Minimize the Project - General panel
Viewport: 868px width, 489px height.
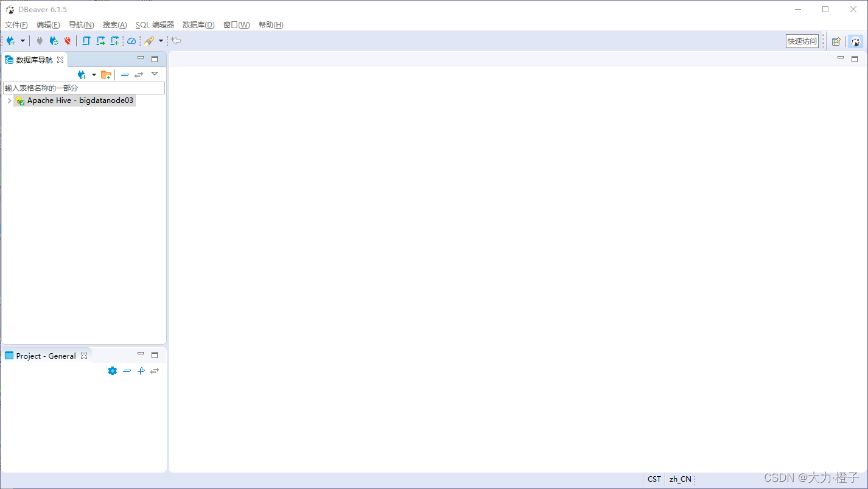point(141,354)
